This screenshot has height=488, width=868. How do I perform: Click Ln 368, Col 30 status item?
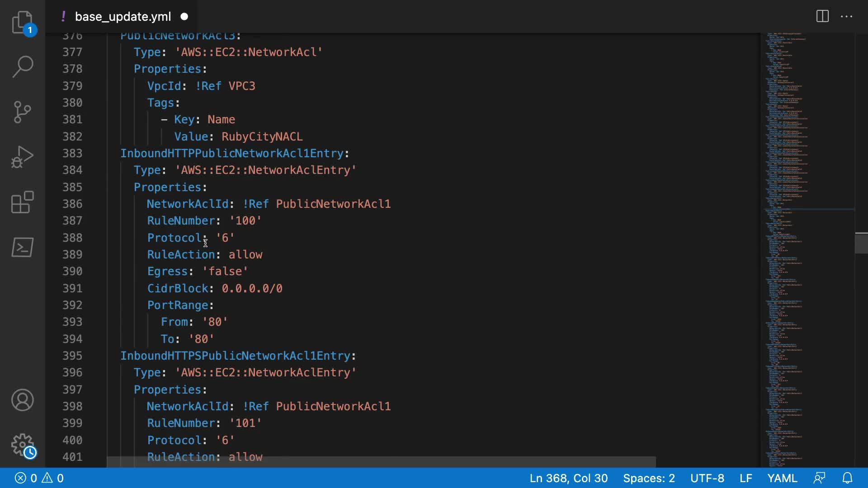pyautogui.click(x=568, y=478)
